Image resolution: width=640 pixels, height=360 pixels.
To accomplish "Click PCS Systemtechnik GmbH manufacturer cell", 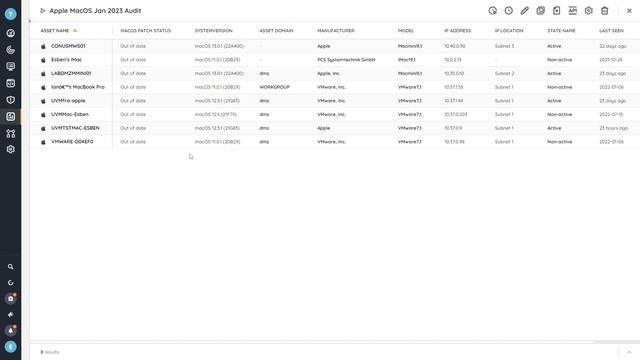I will (346, 60).
